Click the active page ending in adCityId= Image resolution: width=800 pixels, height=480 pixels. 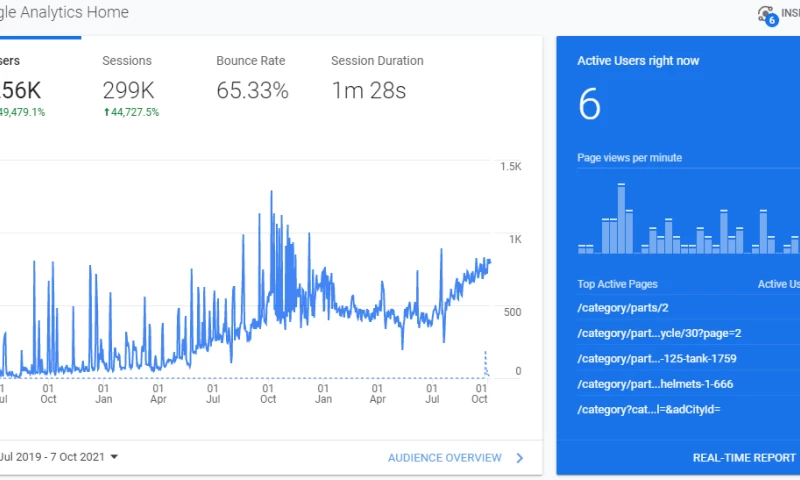coord(649,409)
